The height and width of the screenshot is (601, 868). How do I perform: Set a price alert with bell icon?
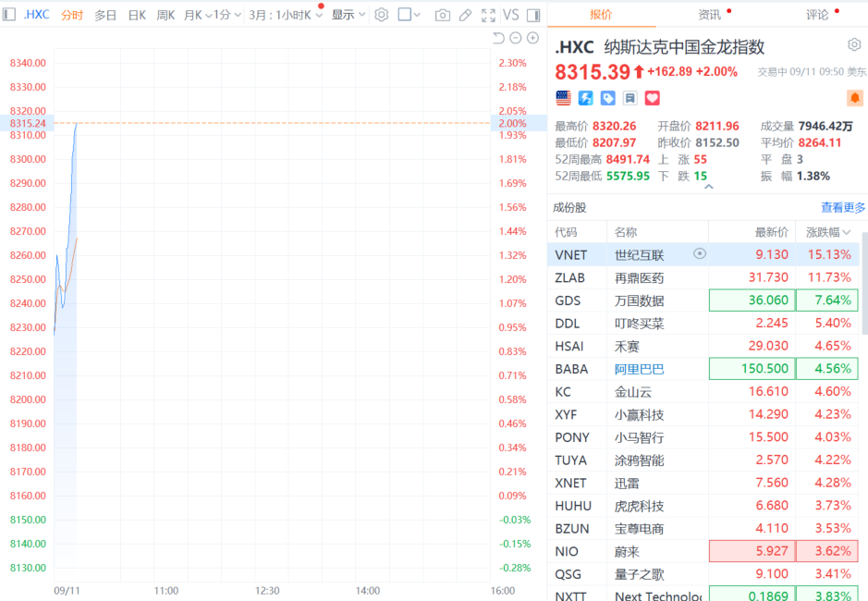click(855, 98)
